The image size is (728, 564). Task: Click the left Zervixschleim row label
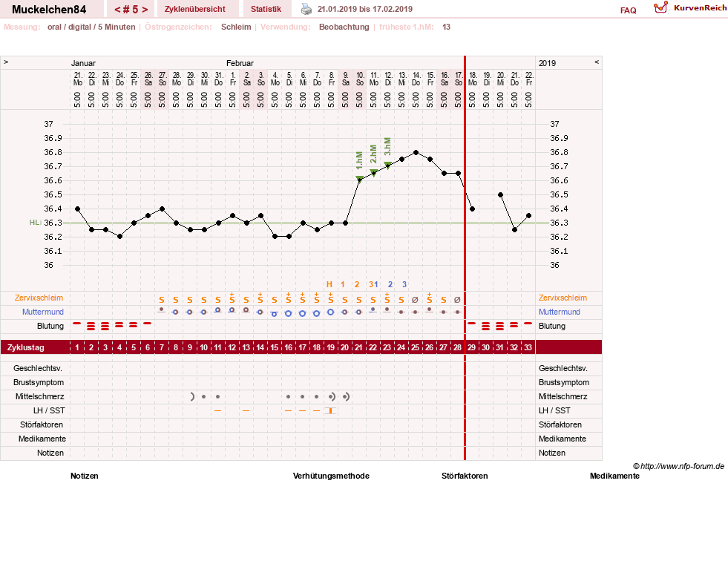(39, 298)
